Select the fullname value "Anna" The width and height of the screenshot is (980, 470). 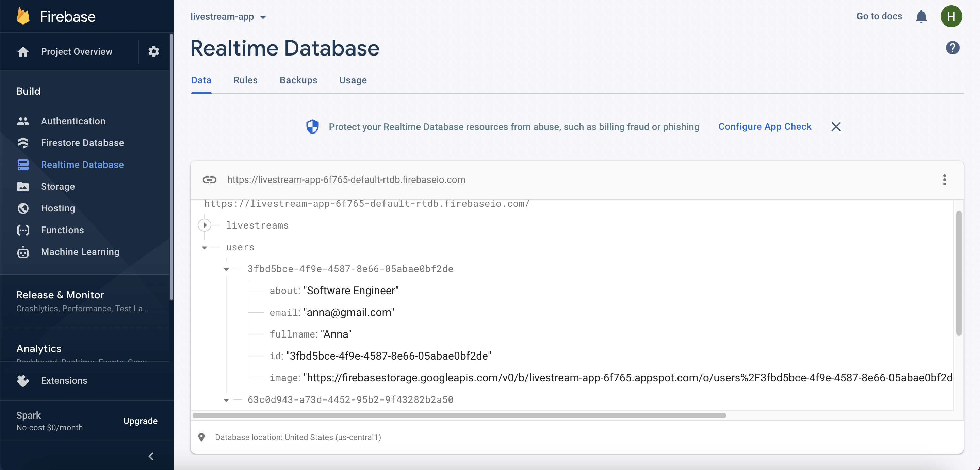point(336,334)
